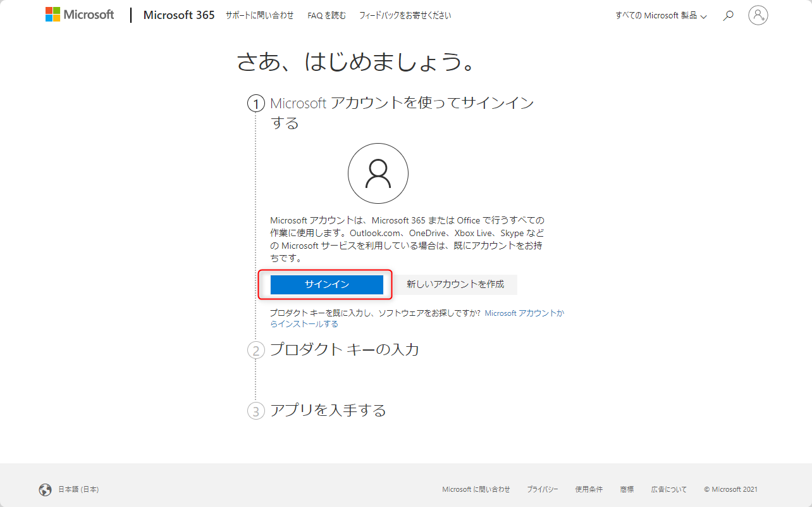
Task: Select step 2 プロダクト キーの入力
Action: pos(345,349)
